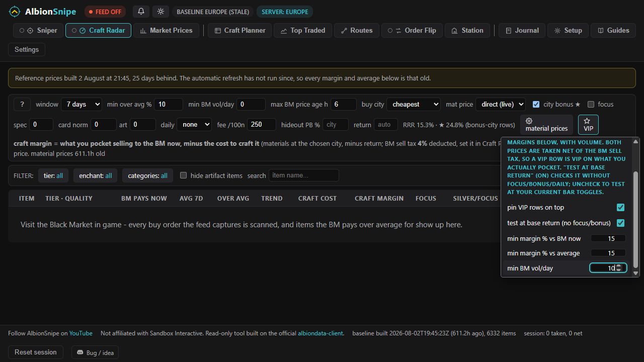Focus the toolbar min BM vol/day field
Image resolution: width=644 pixels, height=362 pixels.
(x=251, y=104)
